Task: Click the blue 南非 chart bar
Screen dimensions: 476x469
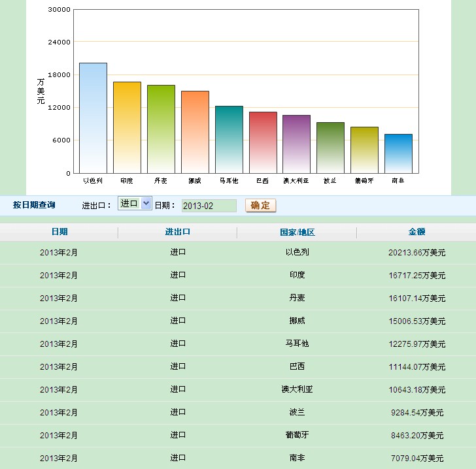Action: coord(398,154)
